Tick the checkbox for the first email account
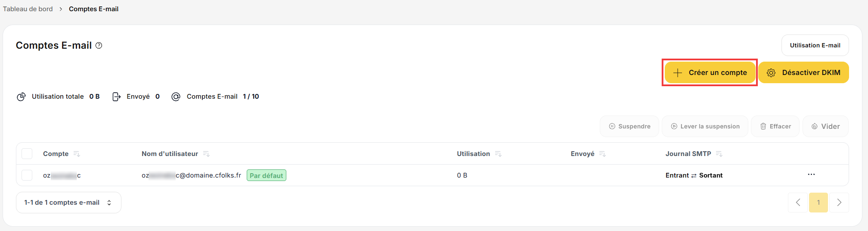The width and height of the screenshot is (868, 231). (27, 175)
